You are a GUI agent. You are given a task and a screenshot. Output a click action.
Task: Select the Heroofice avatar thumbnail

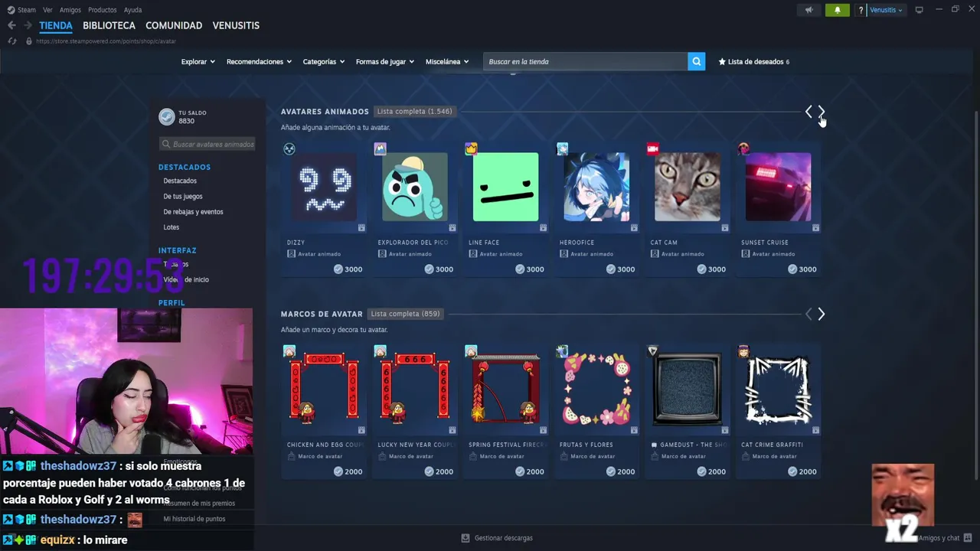596,187
